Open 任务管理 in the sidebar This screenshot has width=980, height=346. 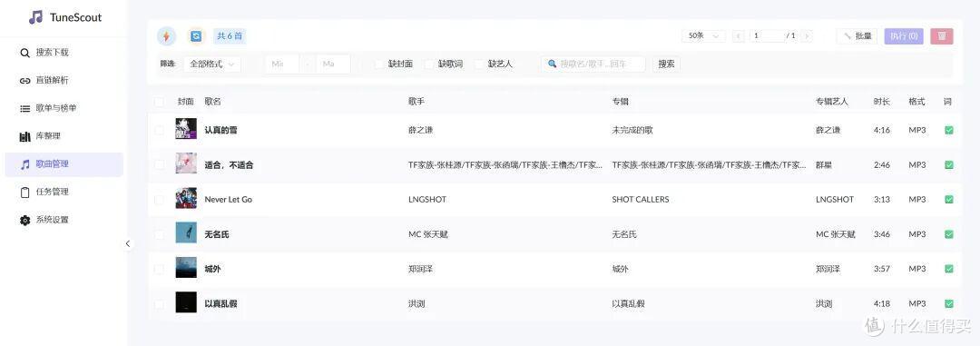pos(64,193)
